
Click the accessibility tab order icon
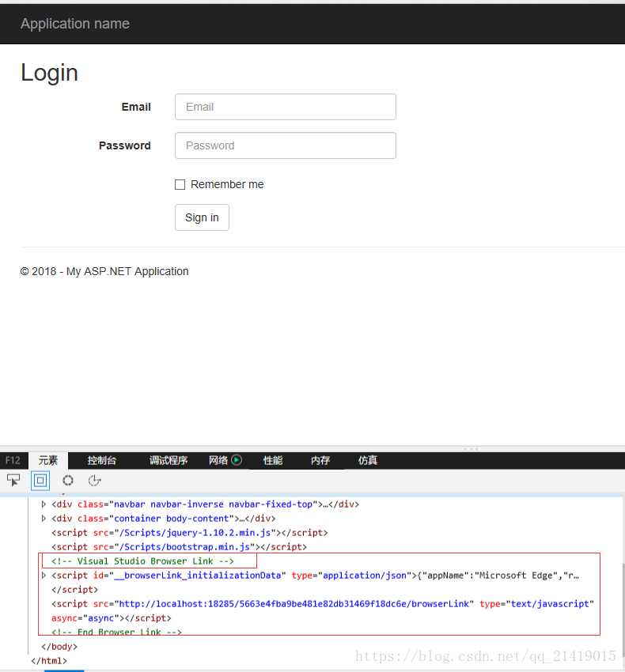pos(94,481)
